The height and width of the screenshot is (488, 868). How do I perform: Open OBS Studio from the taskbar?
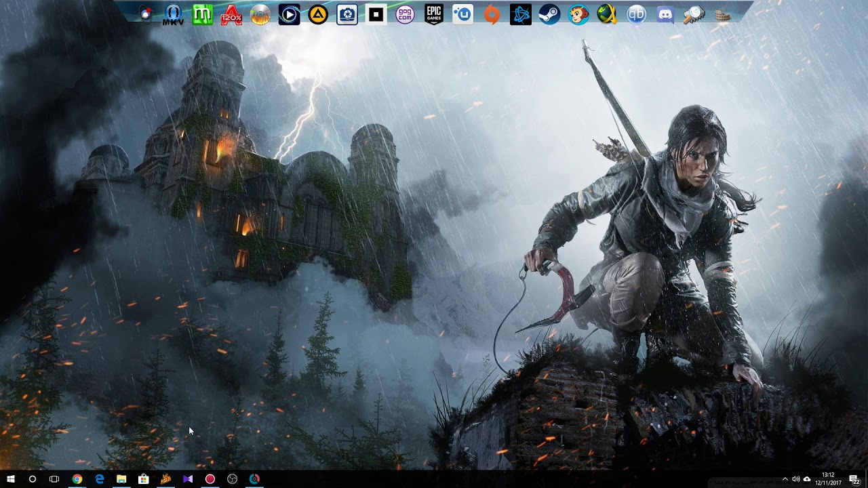tap(233, 479)
